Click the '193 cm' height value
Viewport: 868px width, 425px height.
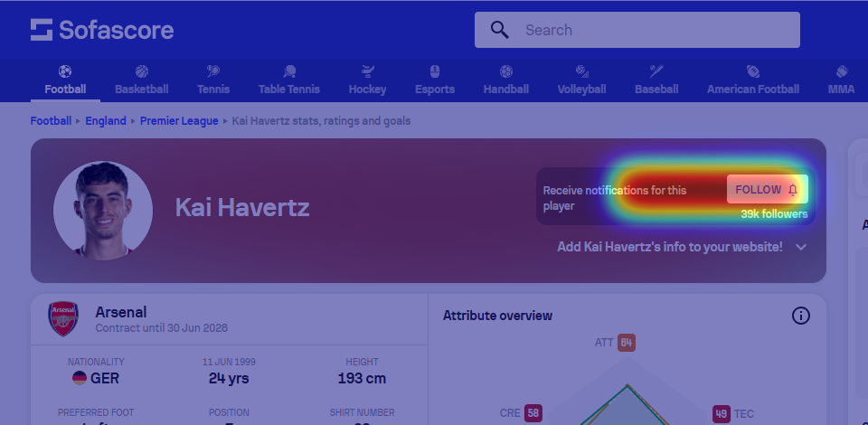tap(362, 379)
